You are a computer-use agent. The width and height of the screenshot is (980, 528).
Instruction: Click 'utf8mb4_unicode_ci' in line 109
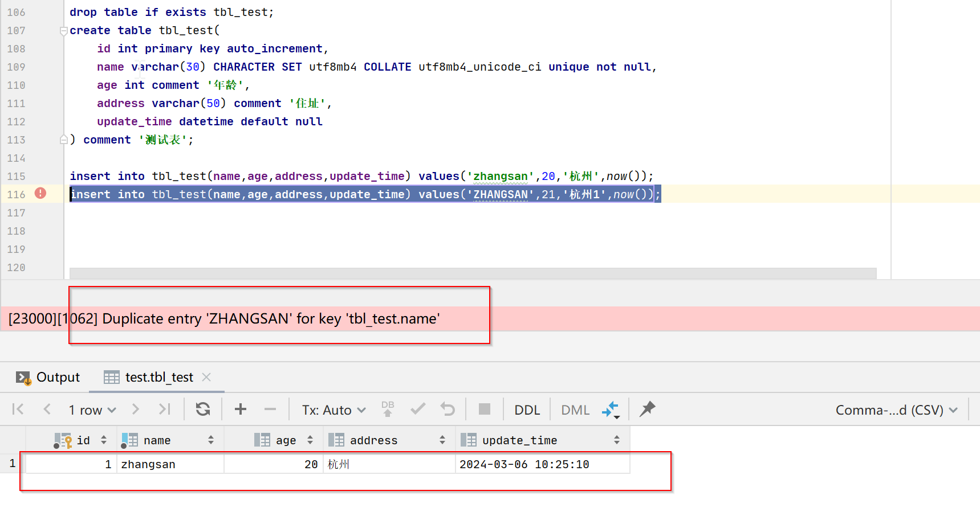[480, 67]
